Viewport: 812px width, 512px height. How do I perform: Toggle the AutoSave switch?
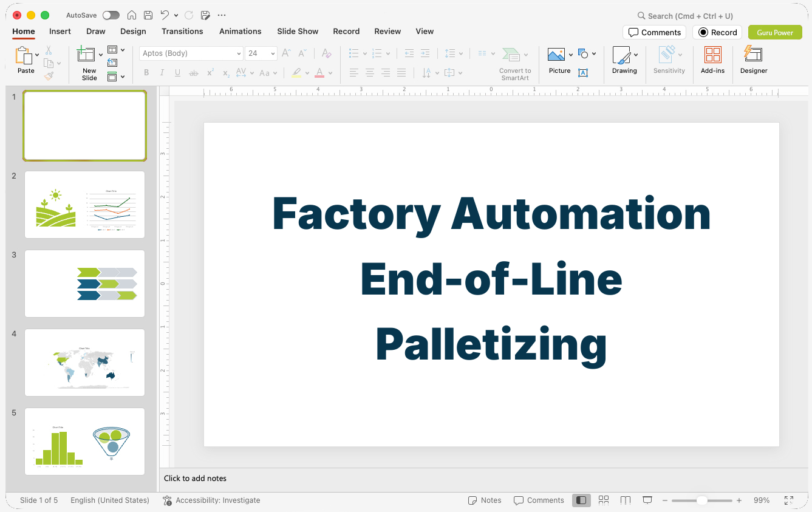pos(111,15)
